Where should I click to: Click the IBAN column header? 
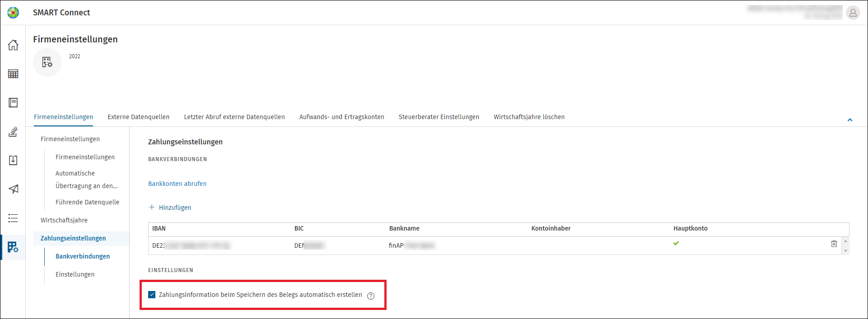(159, 228)
